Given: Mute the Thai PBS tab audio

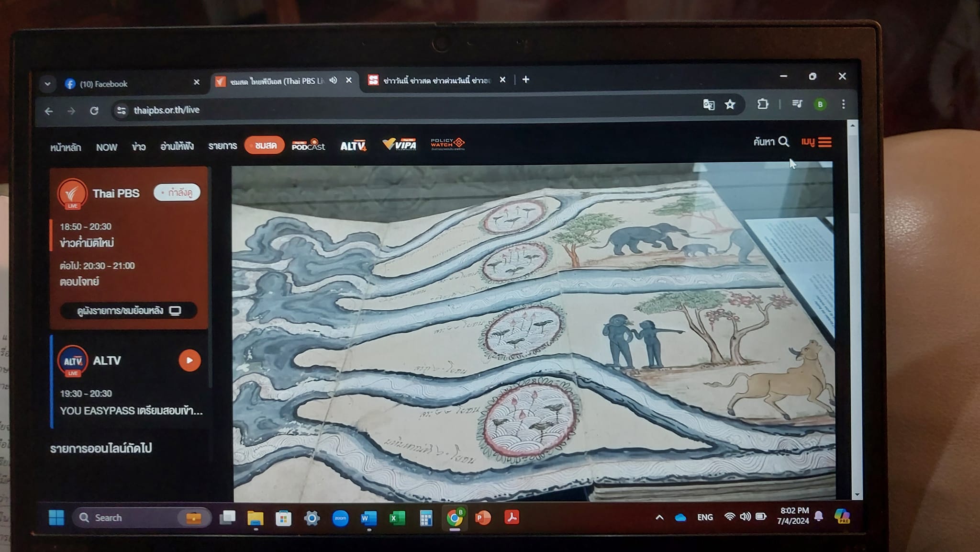Looking at the screenshot, I should pos(333,80).
